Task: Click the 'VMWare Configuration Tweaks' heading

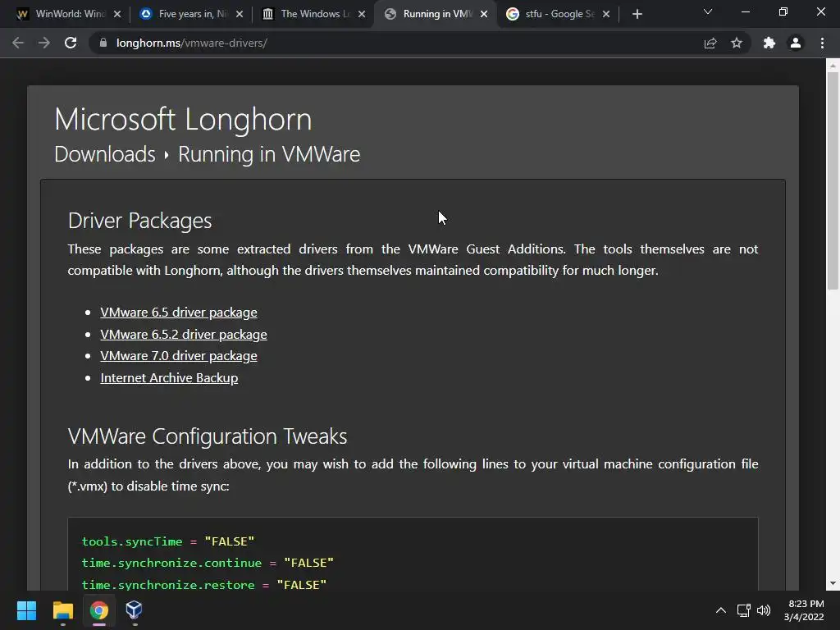Action: 208,436
